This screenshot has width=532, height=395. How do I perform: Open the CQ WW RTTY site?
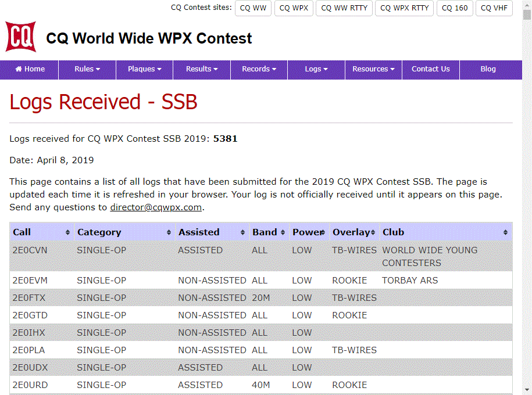pos(344,8)
